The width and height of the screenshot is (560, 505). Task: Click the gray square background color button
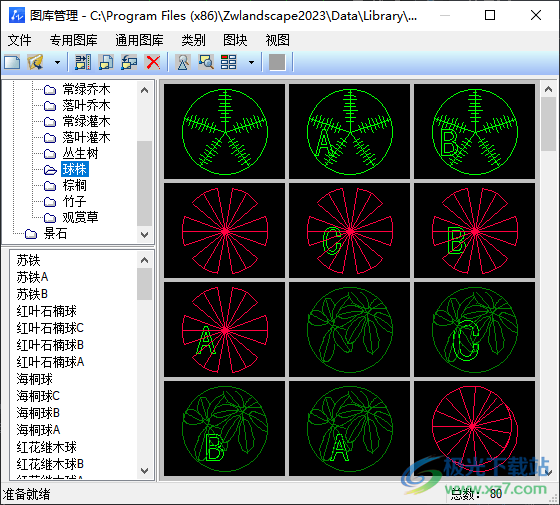277,62
